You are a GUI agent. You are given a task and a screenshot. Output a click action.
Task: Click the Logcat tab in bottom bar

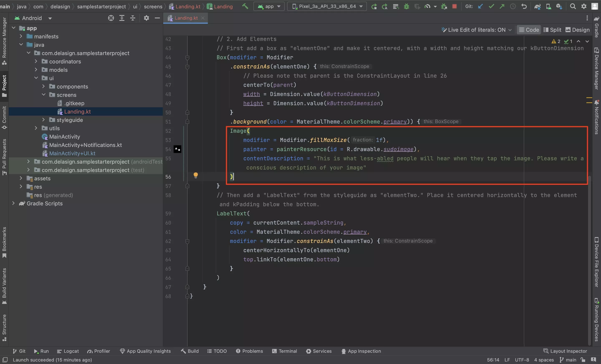(70, 351)
